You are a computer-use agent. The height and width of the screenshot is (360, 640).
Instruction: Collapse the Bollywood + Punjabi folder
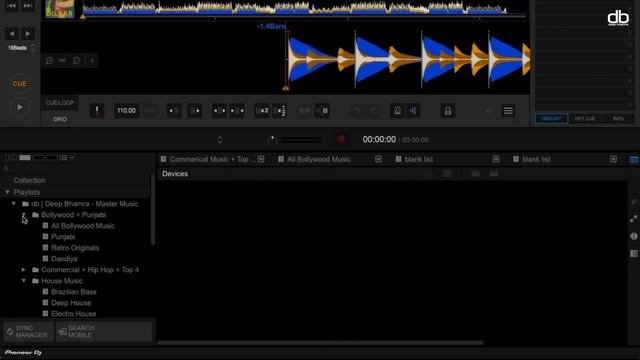pyautogui.click(x=24, y=214)
